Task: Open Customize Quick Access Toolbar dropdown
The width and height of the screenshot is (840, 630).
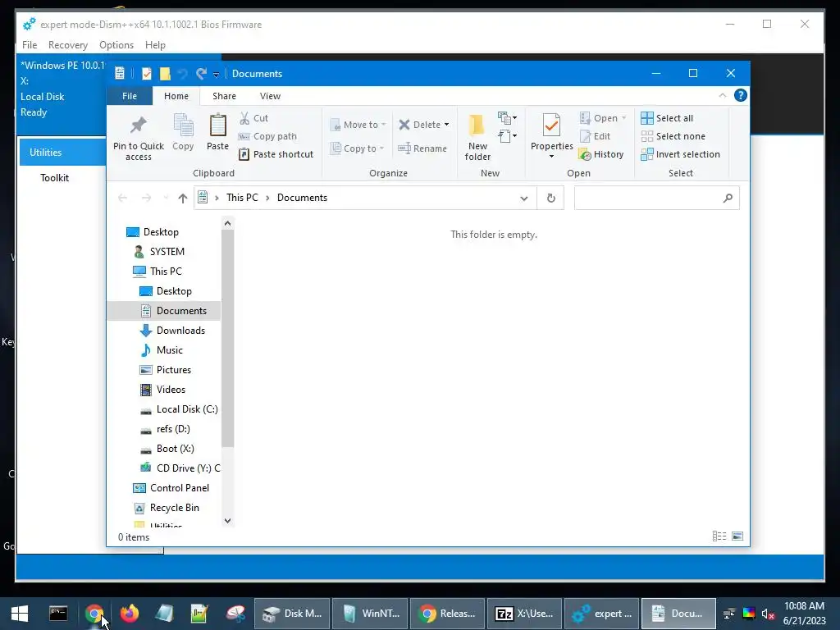Action: [x=216, y=74]
